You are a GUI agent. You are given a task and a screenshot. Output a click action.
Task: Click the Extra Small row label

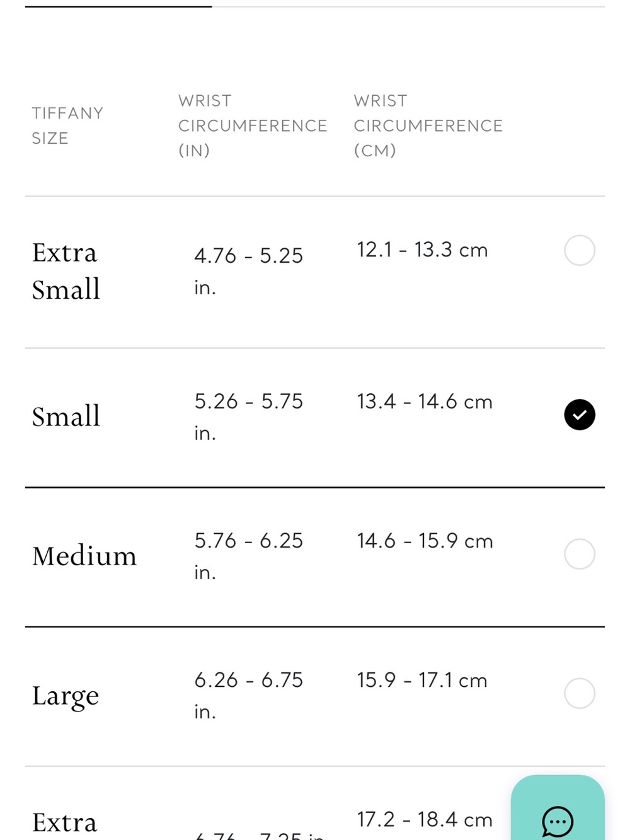66,271
